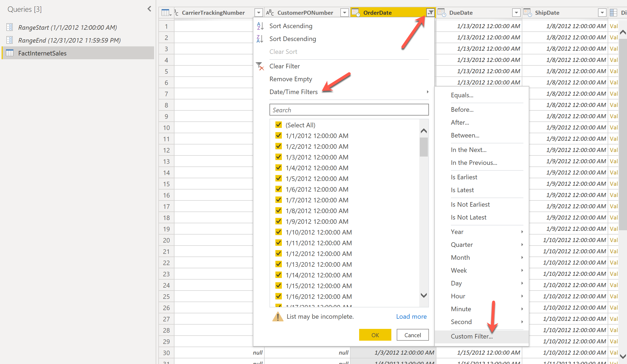Viewport: 627px width, 364px height.
Task: Uncheck the 1/5/2012 12:00:00 AM checkbox
Action: [279, 179]
